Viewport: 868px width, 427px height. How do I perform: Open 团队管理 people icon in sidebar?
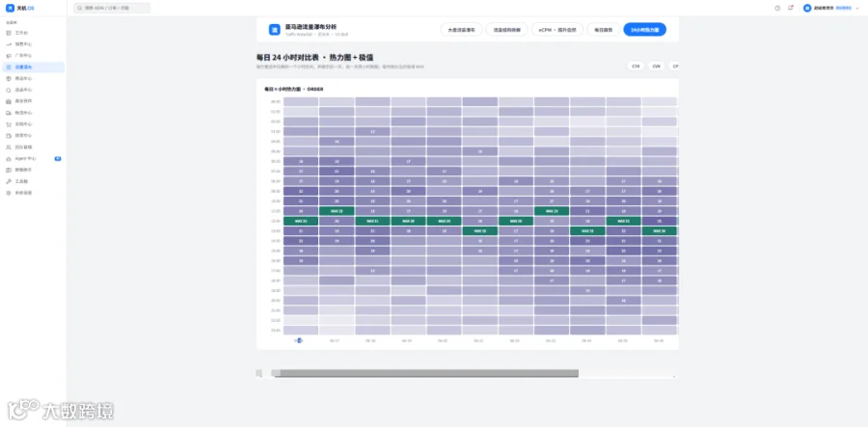(9, 147)
